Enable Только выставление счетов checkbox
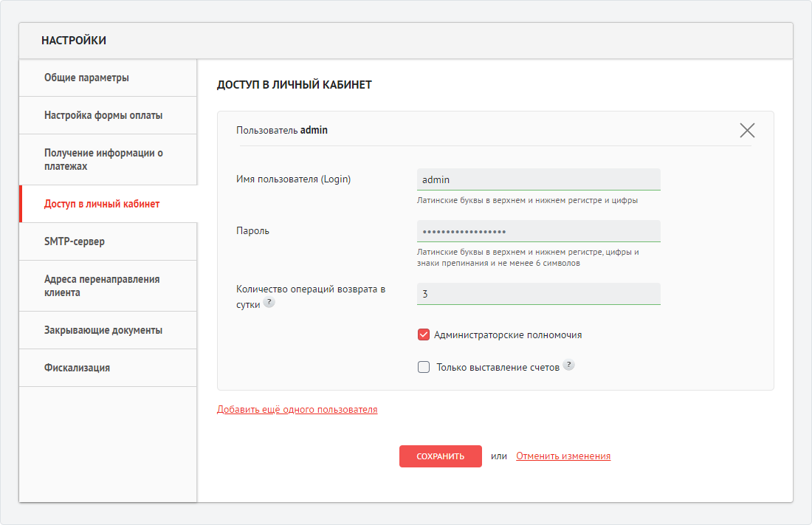The image size is (812, 525). (x=424, y=367)
